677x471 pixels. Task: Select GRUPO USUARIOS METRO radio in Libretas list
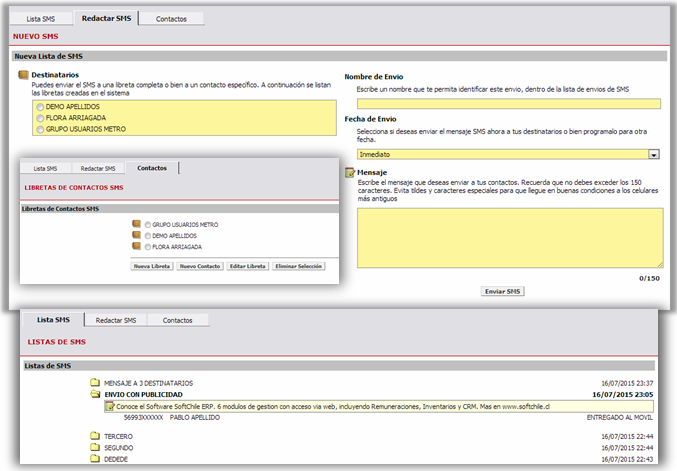point(148,225)
